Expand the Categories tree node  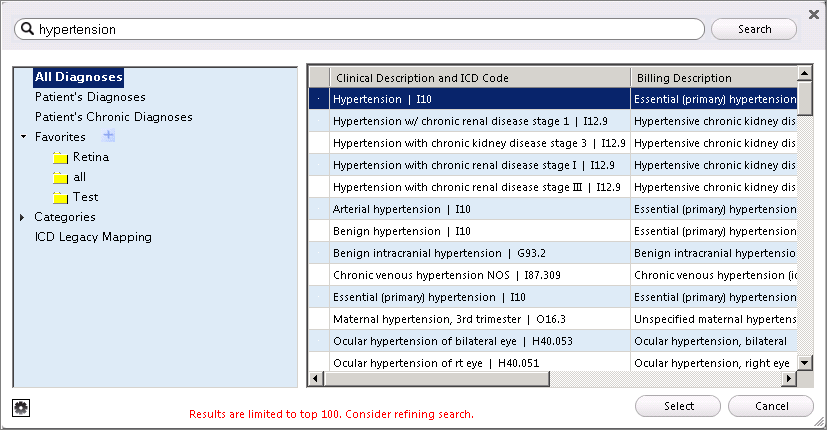click(x=23, y=217)
